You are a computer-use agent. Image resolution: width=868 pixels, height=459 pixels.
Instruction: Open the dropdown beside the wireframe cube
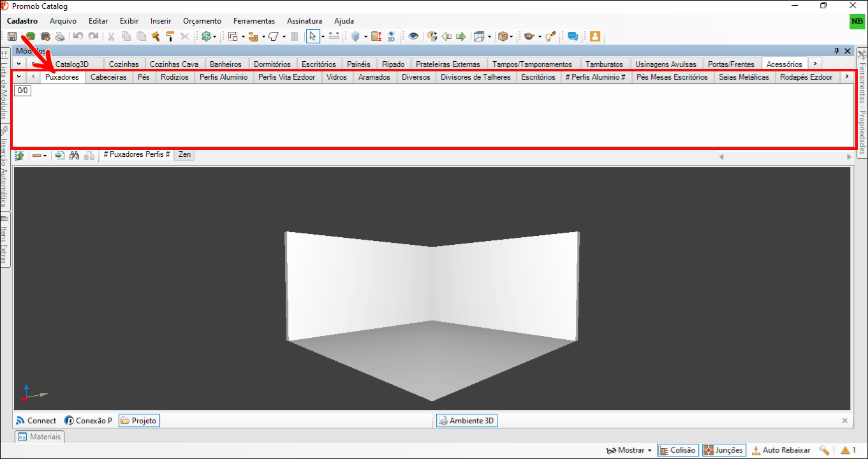coord(489,36)
